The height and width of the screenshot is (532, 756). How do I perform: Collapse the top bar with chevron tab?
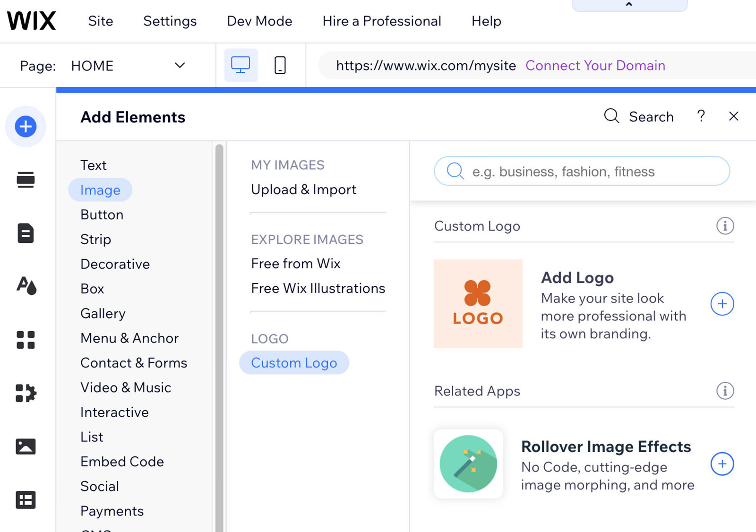click(x=629, y=5)
